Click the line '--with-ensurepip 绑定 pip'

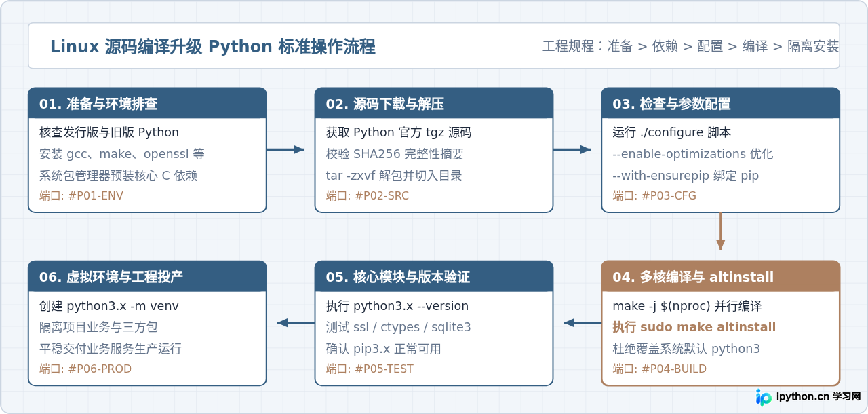click(x=686, y=176)
